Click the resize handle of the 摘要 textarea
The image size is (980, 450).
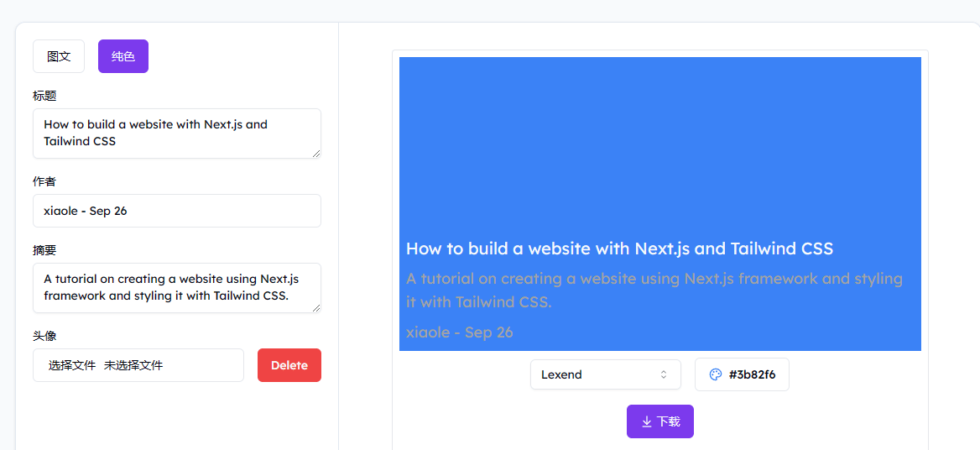pyautogui.click(x=316, y=308)
